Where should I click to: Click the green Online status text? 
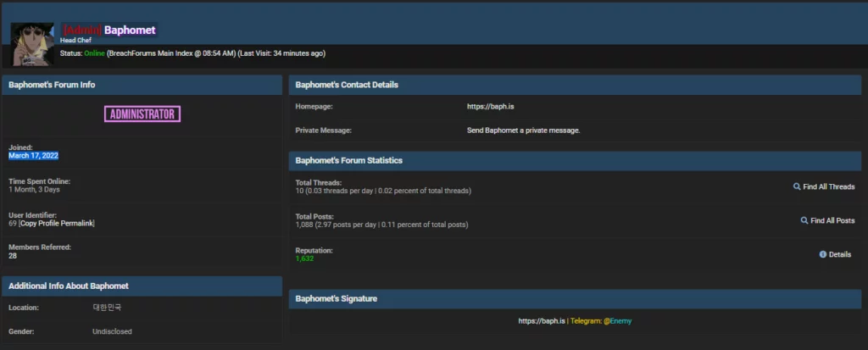94,53
